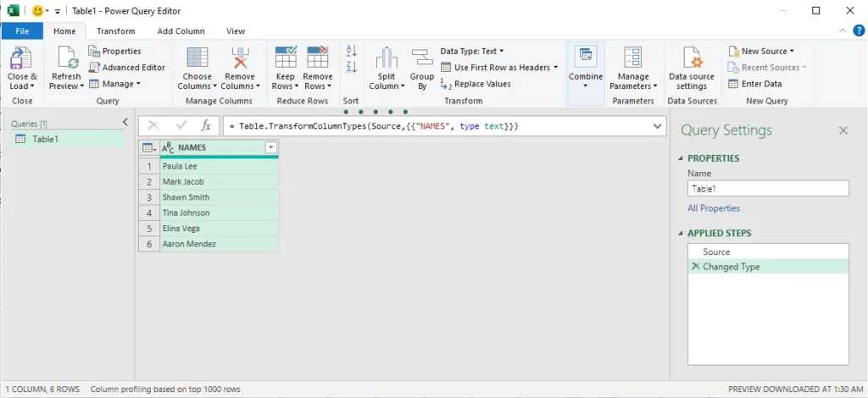Click the Refresh Preview icon
This screenshot has width=868, height=398.
click(x=66, y=58)
